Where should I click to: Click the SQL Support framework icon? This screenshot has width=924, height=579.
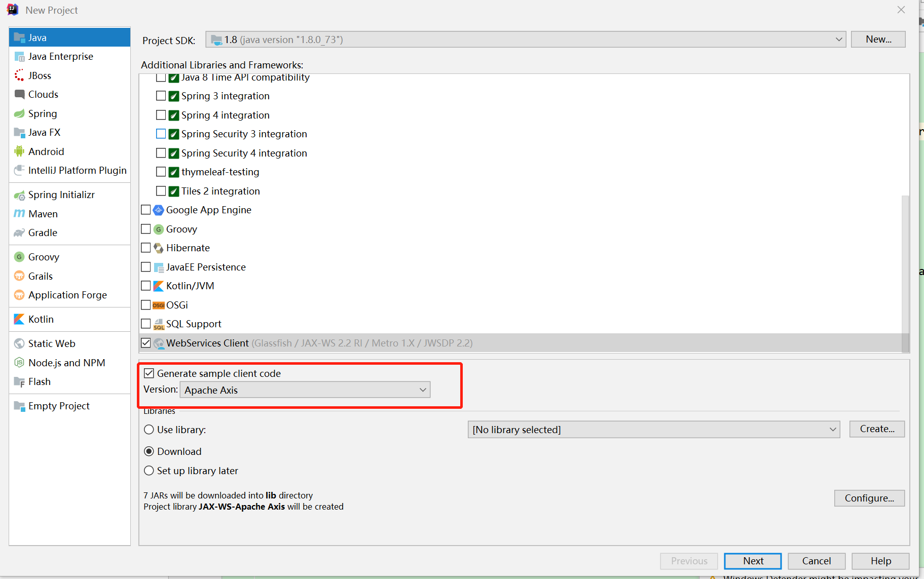[x=159, y=324]
